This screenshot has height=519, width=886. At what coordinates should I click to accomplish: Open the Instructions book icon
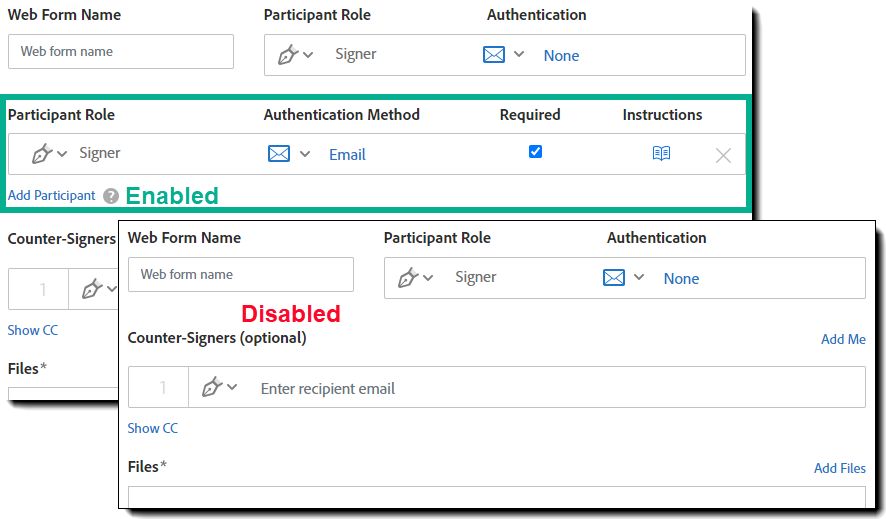point(661,153)
